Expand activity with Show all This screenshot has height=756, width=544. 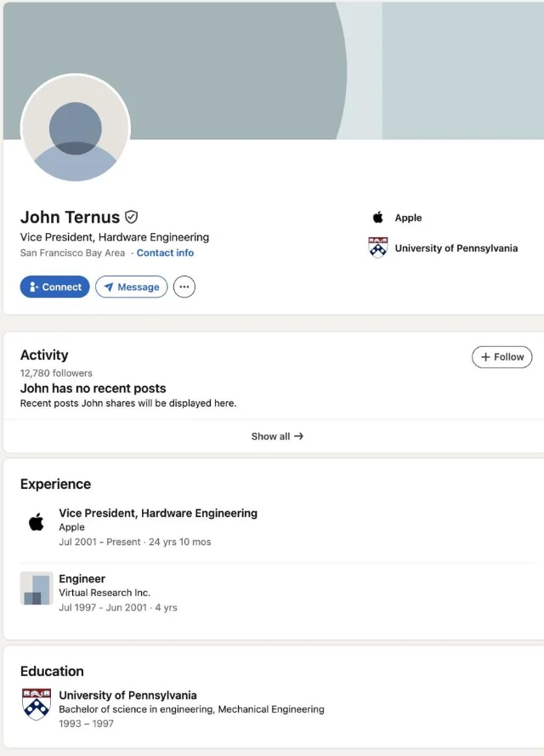tap(277, 436)
